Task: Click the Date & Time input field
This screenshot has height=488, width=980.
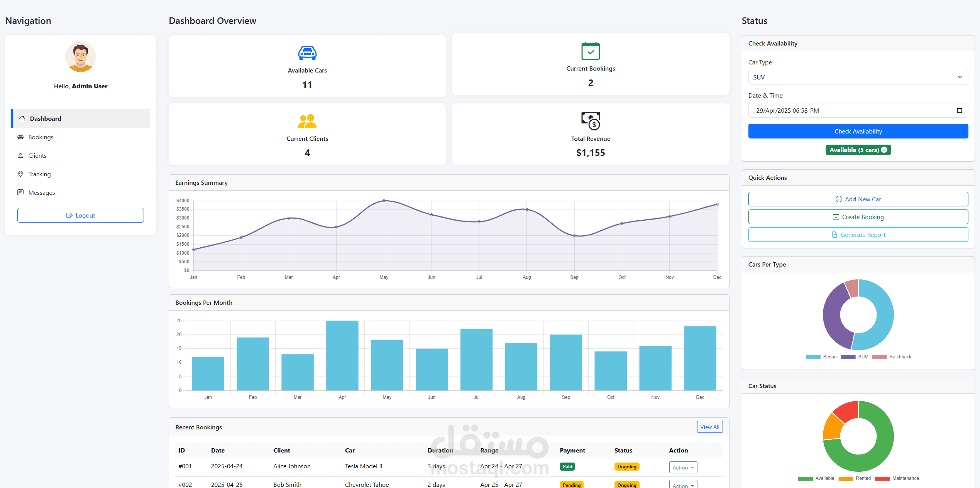Action: pos(849,110)
